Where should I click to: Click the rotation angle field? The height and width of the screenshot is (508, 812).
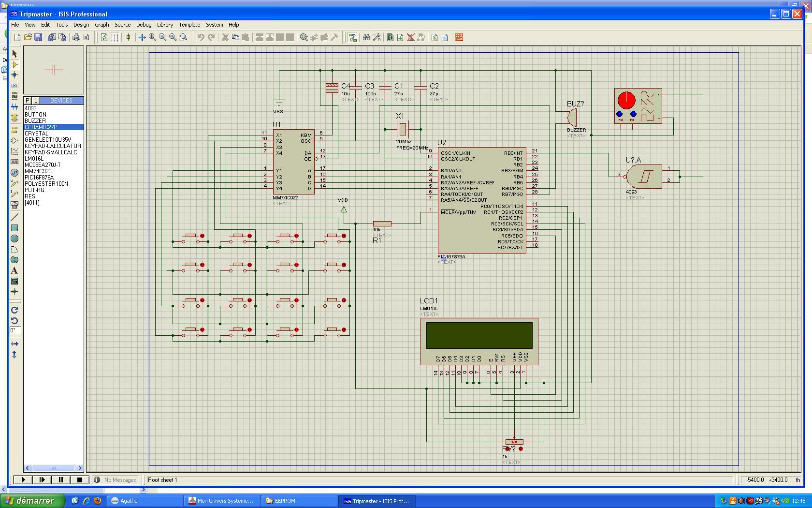point(15,331)
